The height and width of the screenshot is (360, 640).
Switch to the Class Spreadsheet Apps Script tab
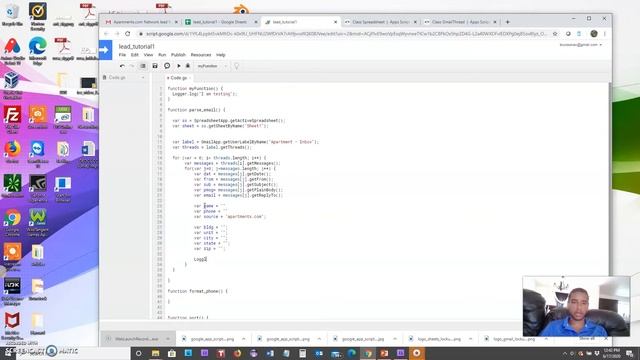point(380,22)
